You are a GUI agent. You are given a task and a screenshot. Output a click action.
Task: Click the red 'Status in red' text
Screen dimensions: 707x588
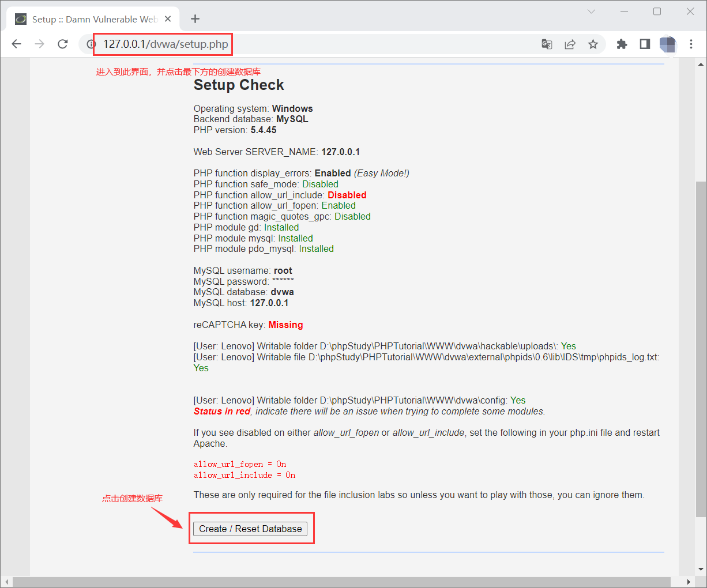click(222, 411)
